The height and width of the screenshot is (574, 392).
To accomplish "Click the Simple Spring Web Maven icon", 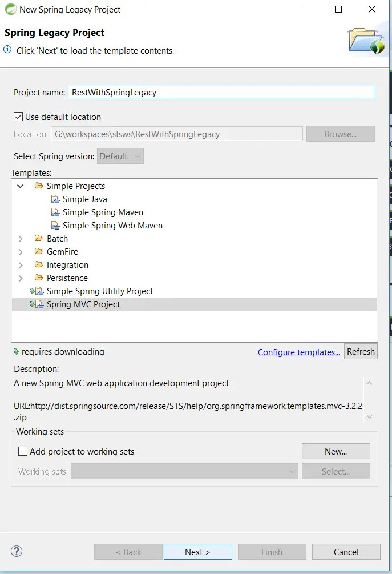I will [x=55, y=226].
